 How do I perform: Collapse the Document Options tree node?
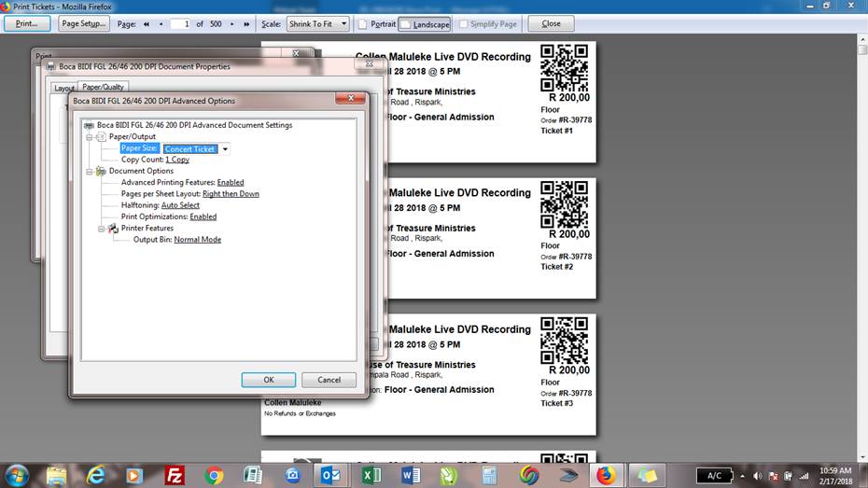[x=89, y=172]
